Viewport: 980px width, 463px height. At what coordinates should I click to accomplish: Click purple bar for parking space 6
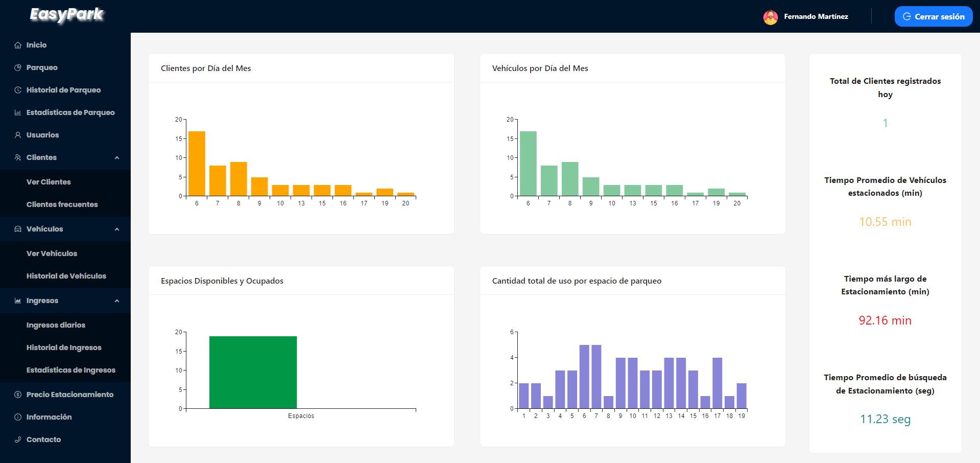[584, 377]
